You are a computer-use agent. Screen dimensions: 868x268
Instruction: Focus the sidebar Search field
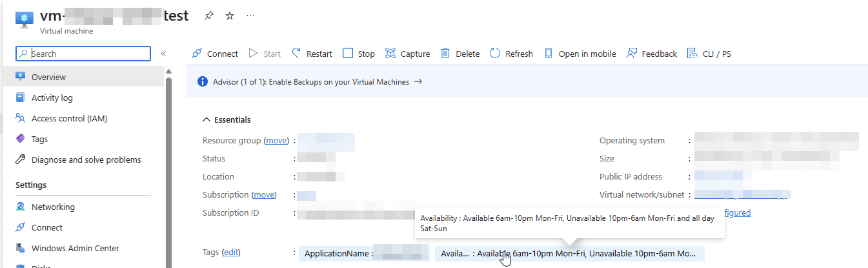(x=89, y=54)
